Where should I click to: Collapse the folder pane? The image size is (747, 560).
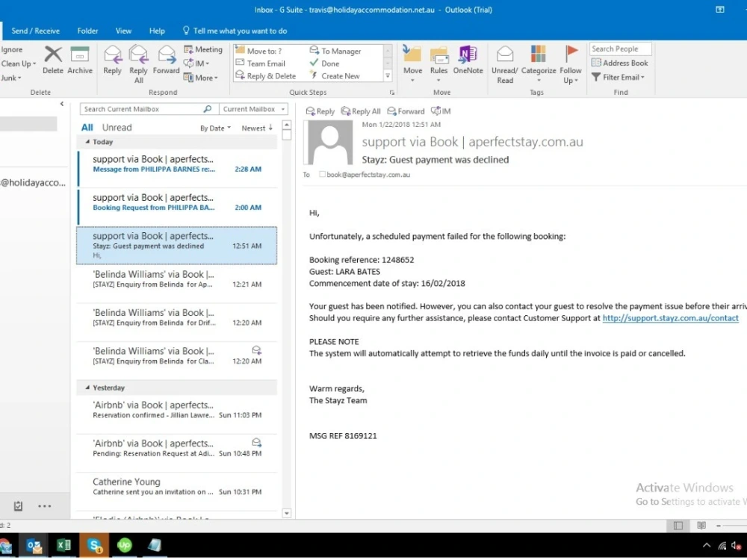(62, 103)
